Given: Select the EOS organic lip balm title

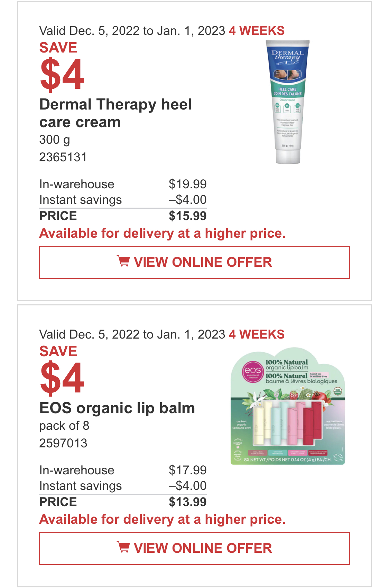Looking at the screenshot, I should pyautogui.click(x=117, y=408).
